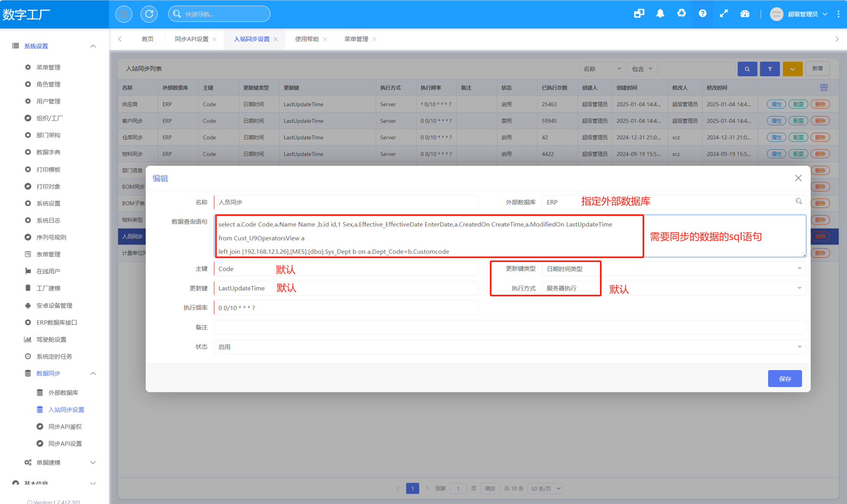The width and height of the screenshot is (847, 504).
Task: Open the dashboard gauge icon in header
Action: point(744,14)
